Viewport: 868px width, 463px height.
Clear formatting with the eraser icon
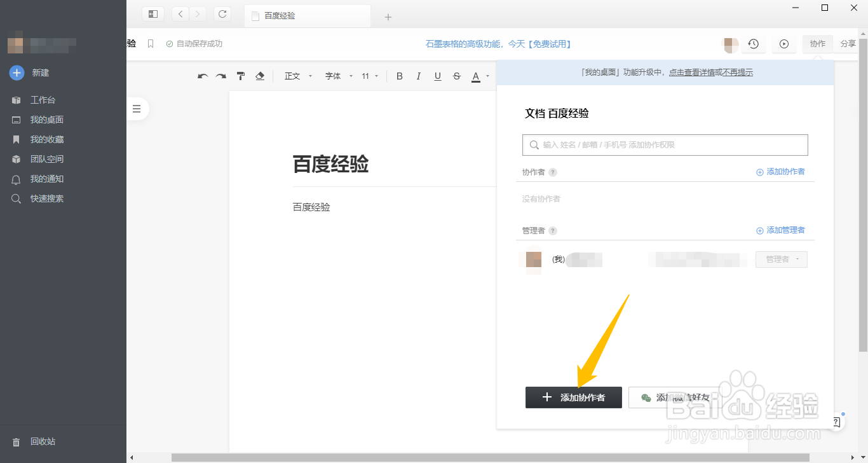259,76
